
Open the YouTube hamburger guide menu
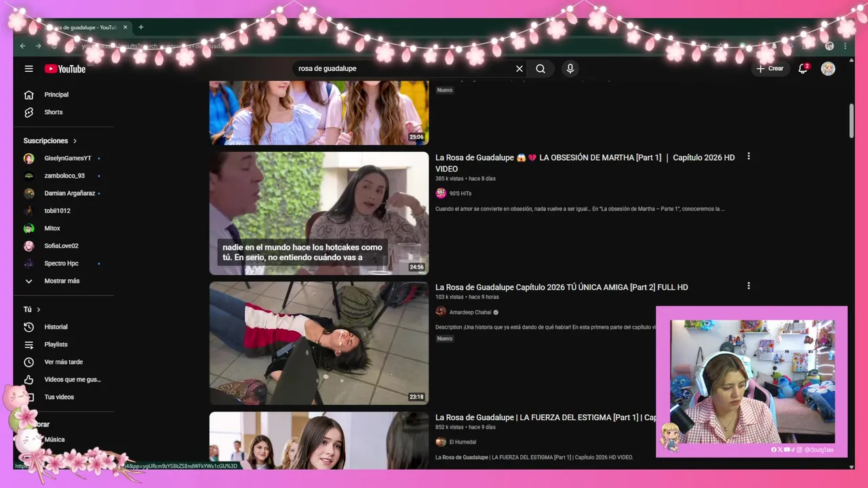(x=28, y=68)
